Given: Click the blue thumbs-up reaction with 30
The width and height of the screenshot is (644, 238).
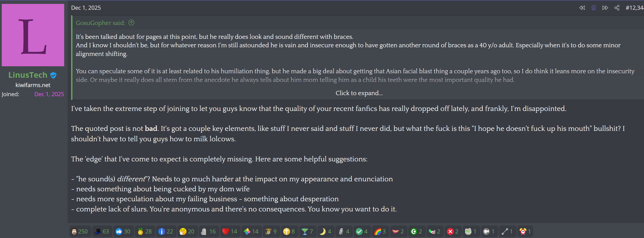Looking at the screenshot, I should coord(123,232).
